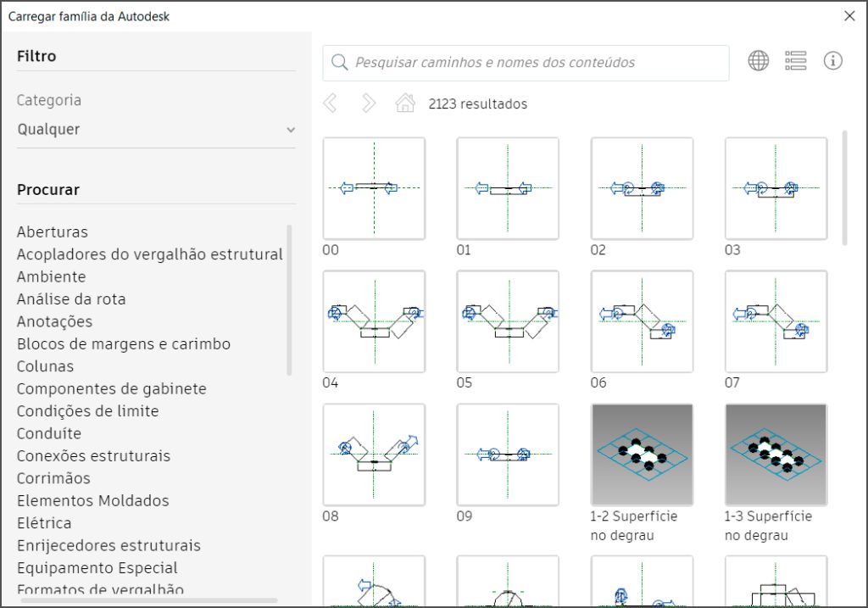Go forward with right chevron arrow
The height and width of the screenshot is (608, 868).
coord(368,103)
